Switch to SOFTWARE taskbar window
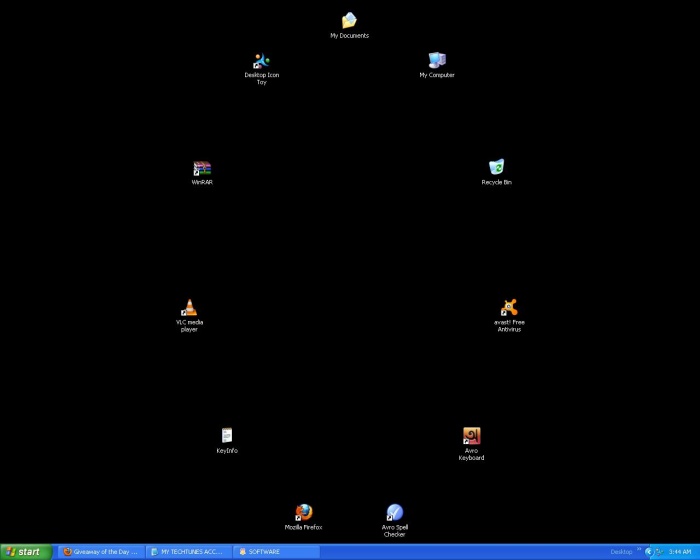Screen dimensions: 700x560 pyautogui.click(x=277, y=552)
